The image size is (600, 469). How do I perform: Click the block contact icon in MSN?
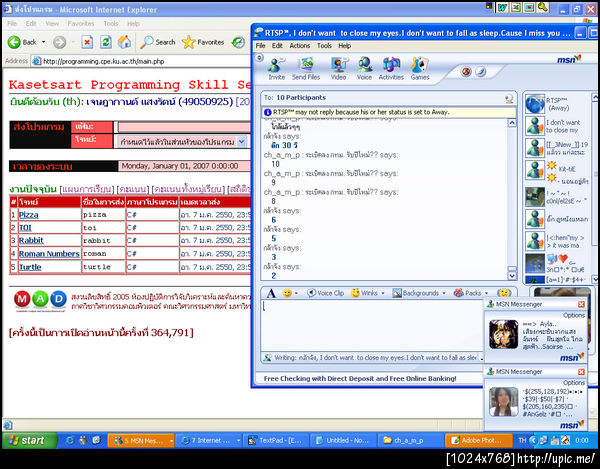(x=466, y=72)
